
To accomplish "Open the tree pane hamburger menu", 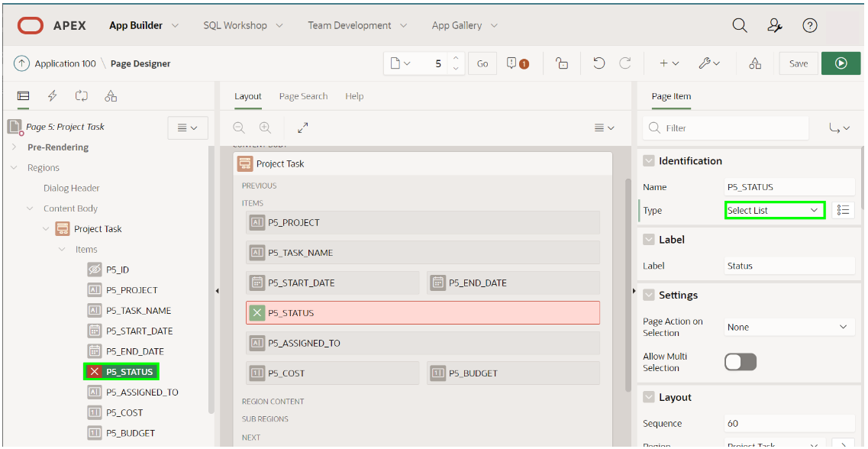I will [x=188, y=128].
